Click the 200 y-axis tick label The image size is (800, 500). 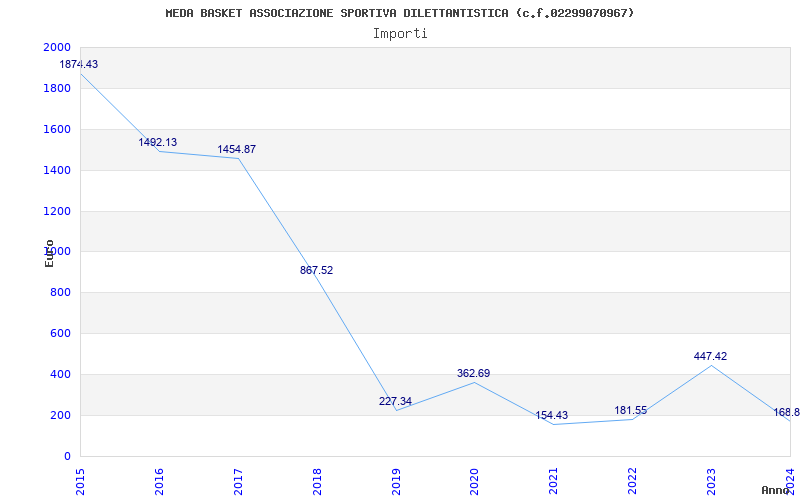pyautogui.click(x=60, y=415)
